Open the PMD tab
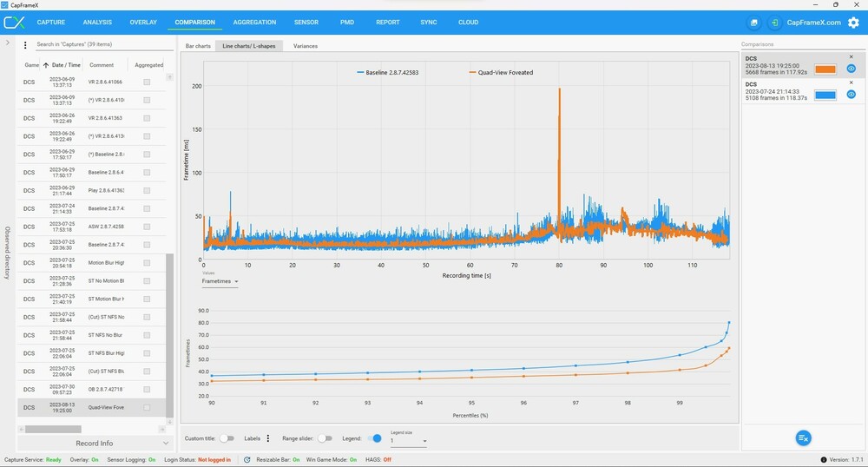The image size is (868, 467). click(347, 23)
